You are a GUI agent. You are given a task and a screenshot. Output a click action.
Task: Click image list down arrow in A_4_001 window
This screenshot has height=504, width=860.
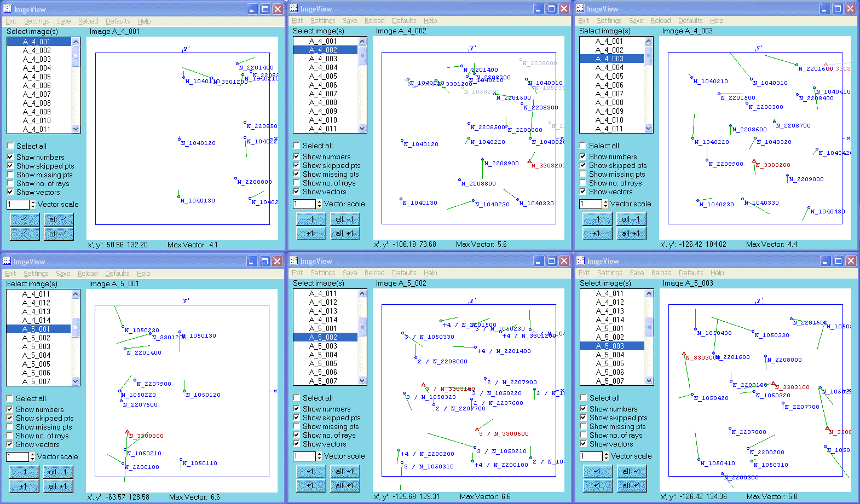coord(76,129)
